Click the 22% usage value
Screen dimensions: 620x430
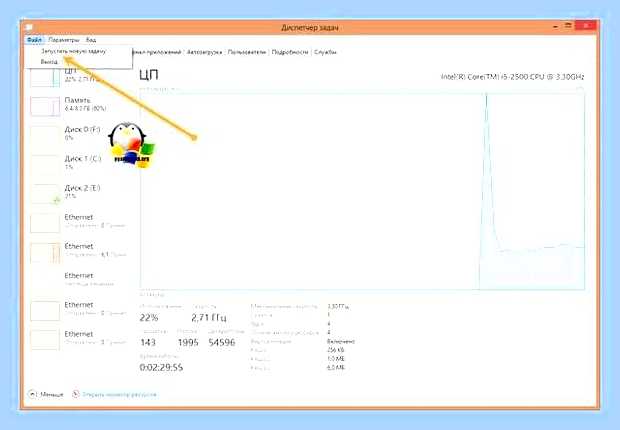(x=149, y=318)
